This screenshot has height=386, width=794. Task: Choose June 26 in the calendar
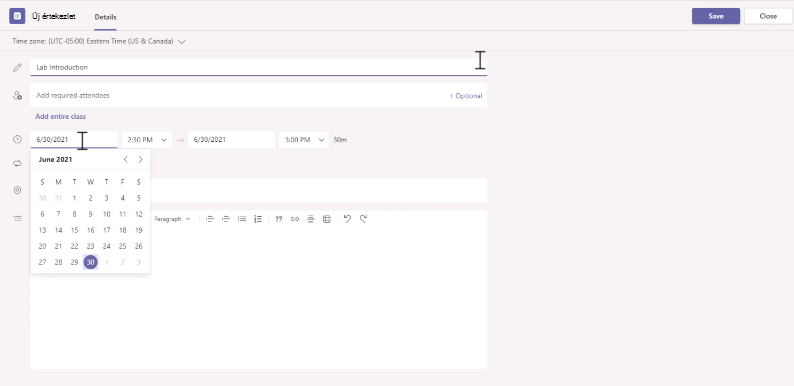click(x=139, y=246)
